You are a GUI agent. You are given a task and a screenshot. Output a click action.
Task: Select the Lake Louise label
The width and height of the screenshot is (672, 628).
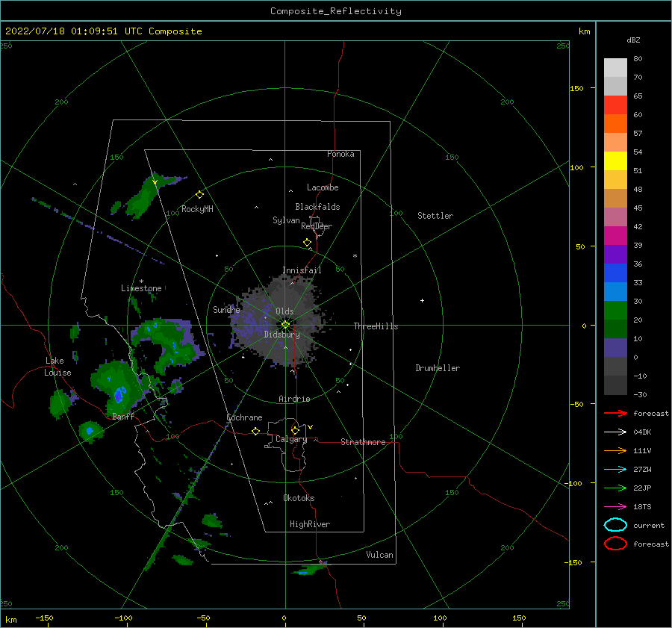point(57,367)
